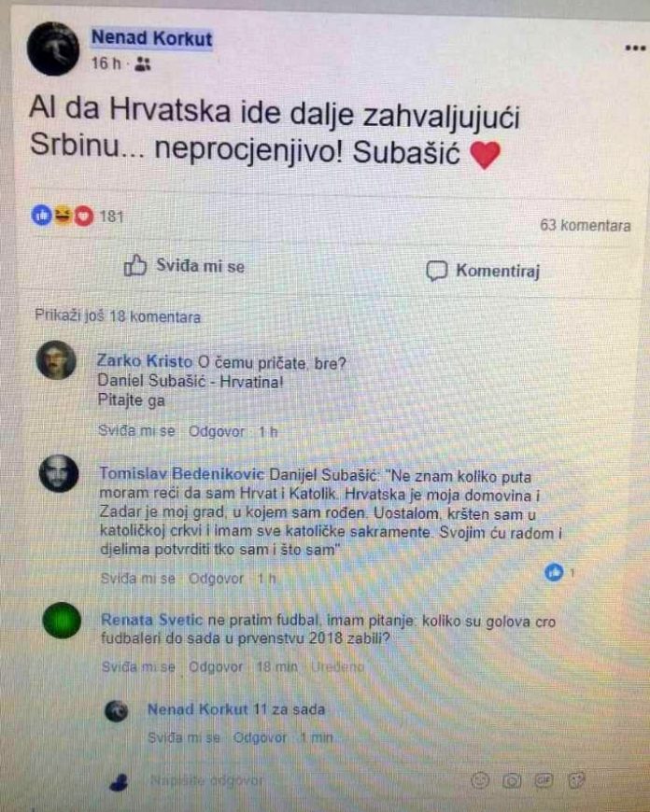Click the friends audience icon beside 16 h
Image resolution: width=650 pixels, height=812 pixels.
142,64
